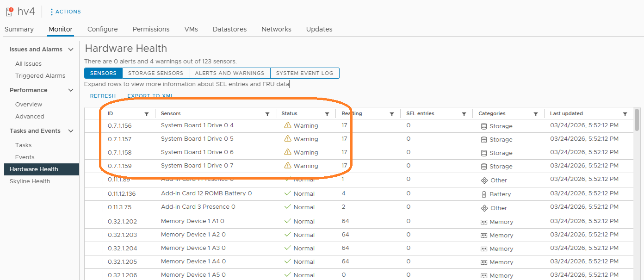
Task: Click the filter icon in ID column
Action: pyautogui.click(x=147, y=114)
